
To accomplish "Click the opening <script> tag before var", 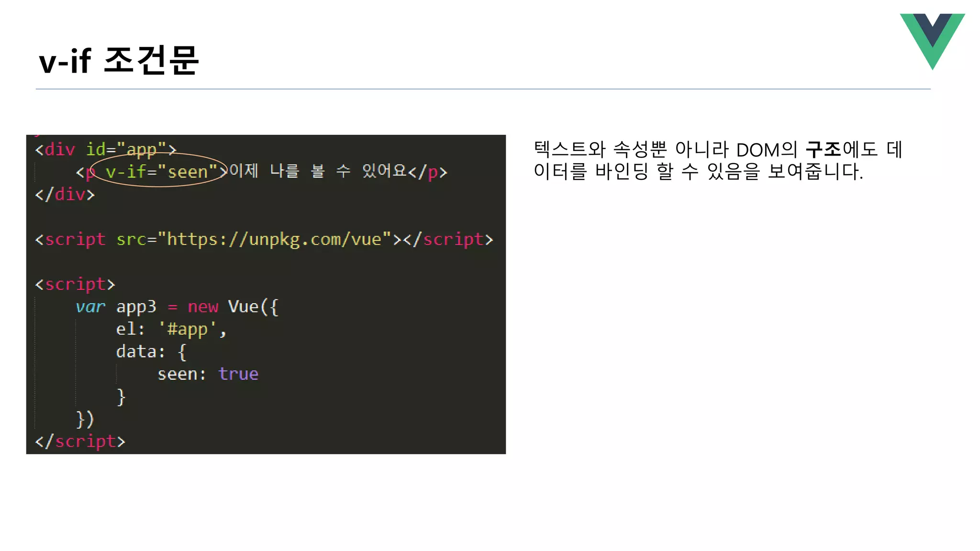I will 75,284.
